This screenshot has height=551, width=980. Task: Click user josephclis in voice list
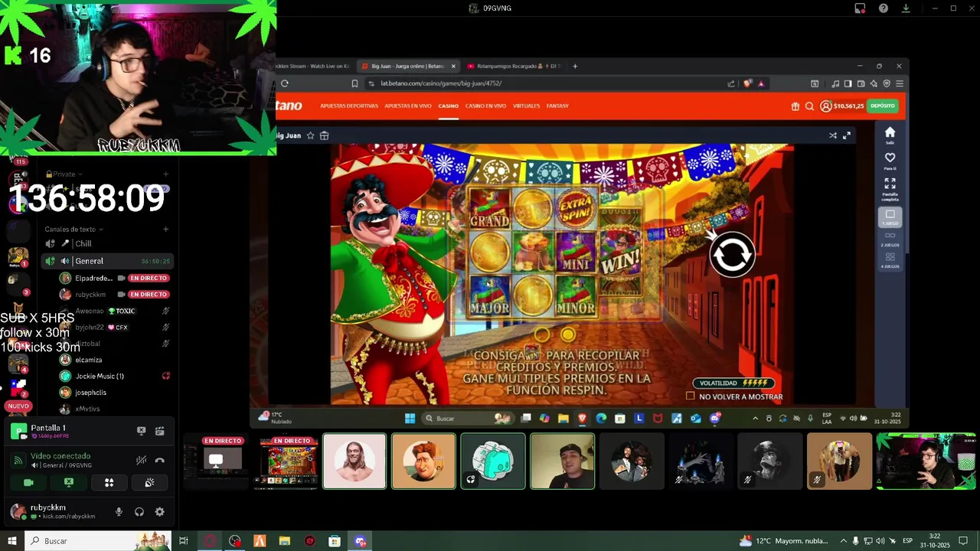pos(90,393)
